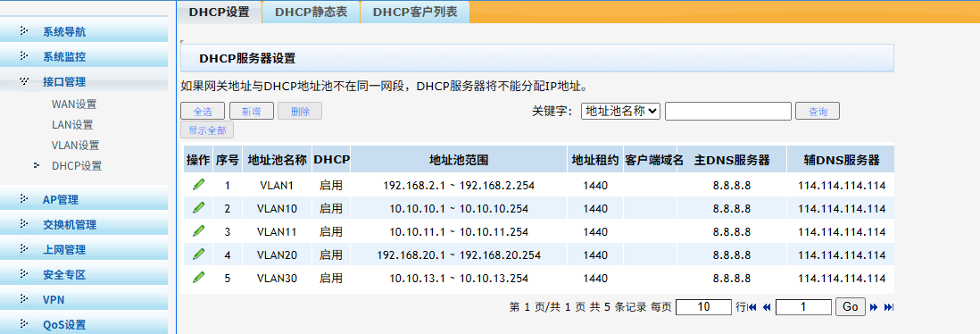The image size is (980, 334).
Task: Click the Go pagination button
Action: coord(851,307)
